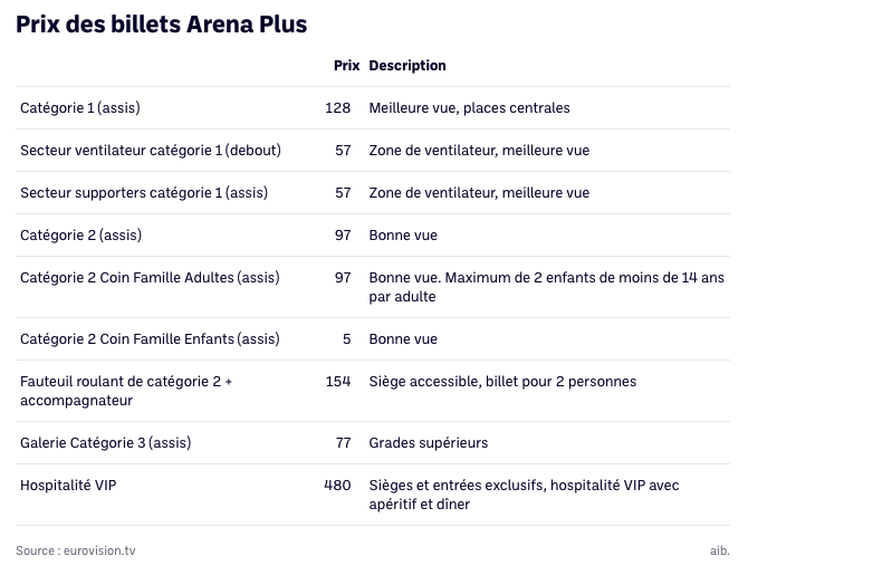Select the price 5 cell
Image resolution: width=873 pixels, height=585 pixels.
click(x=346, y=339)
